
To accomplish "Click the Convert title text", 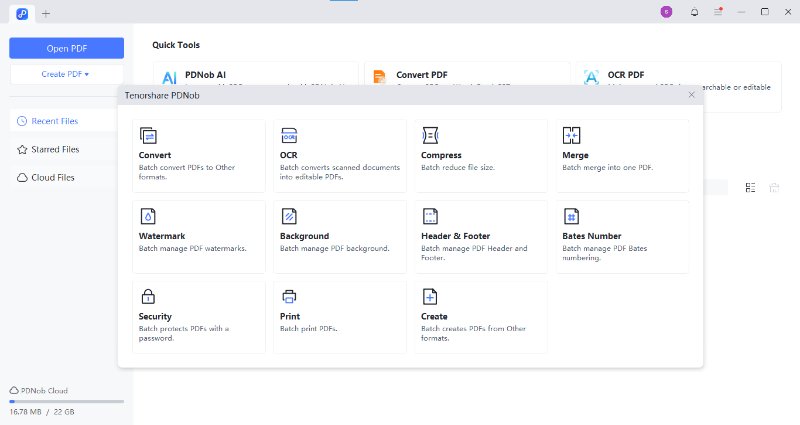I will (155, 155).
